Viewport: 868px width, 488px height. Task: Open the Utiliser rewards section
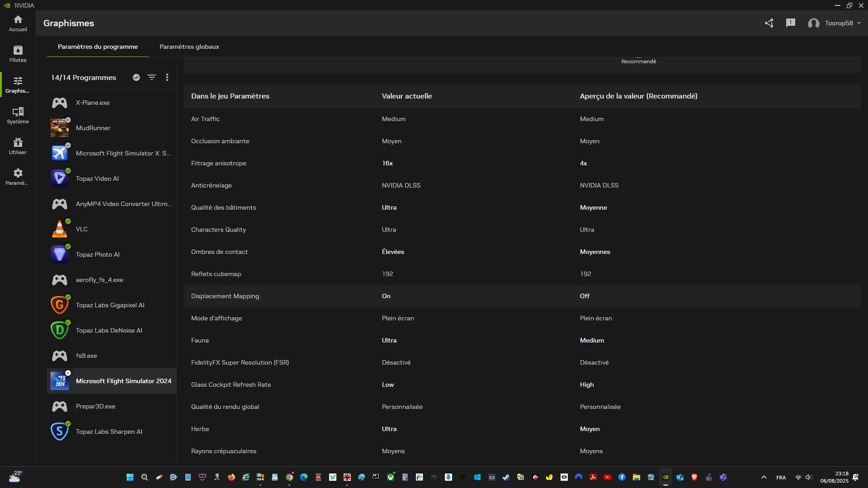(x=18, y=146)
